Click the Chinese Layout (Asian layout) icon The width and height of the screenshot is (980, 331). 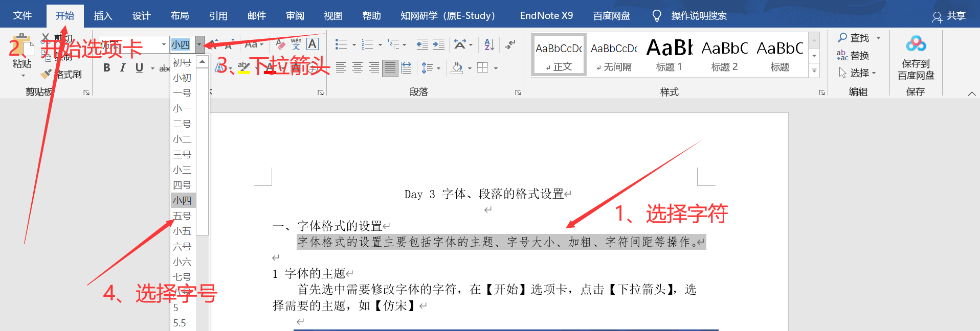click(460, 44)
